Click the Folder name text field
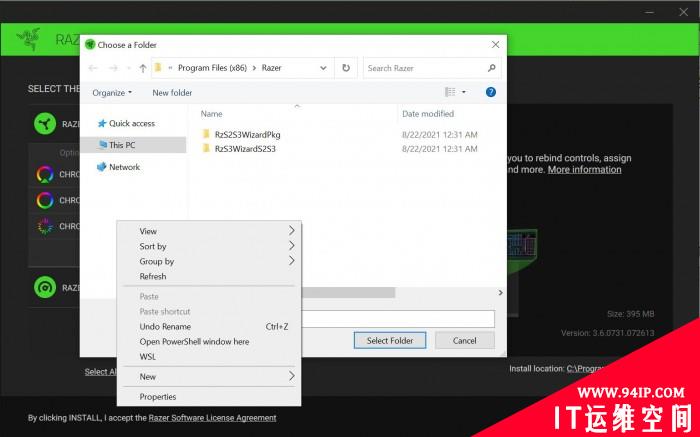The image size is (700, 437). point(398,319)
